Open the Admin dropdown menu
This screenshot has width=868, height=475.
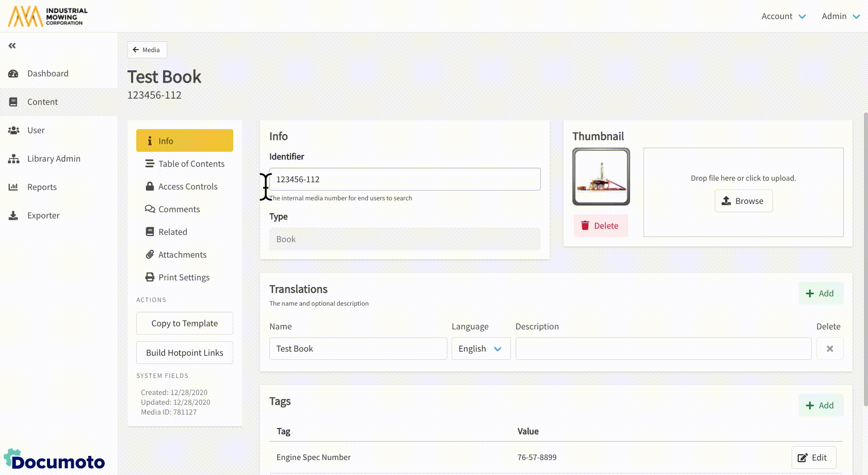tap(840, 16)
